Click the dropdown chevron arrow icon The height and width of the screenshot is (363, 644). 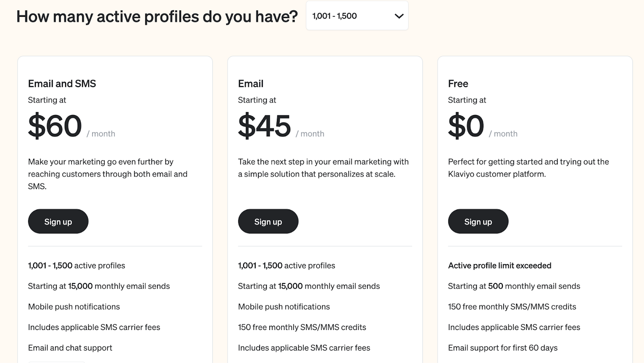[399, 16]
